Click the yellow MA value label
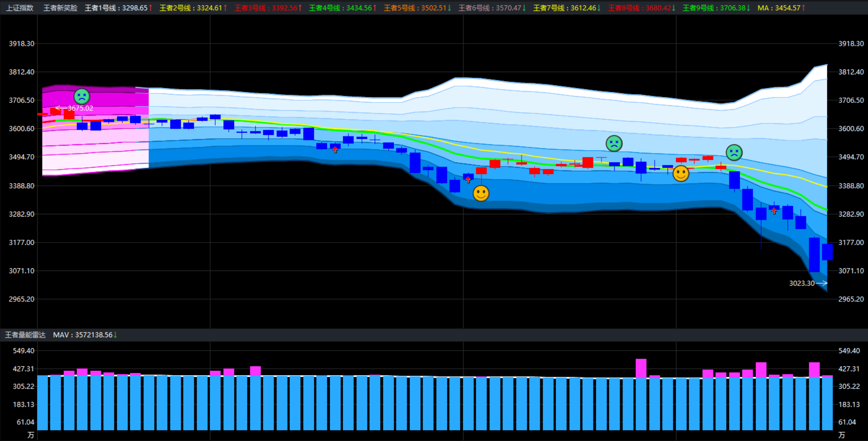This screenshot has height=441, width=868. (x=781, y=8)
